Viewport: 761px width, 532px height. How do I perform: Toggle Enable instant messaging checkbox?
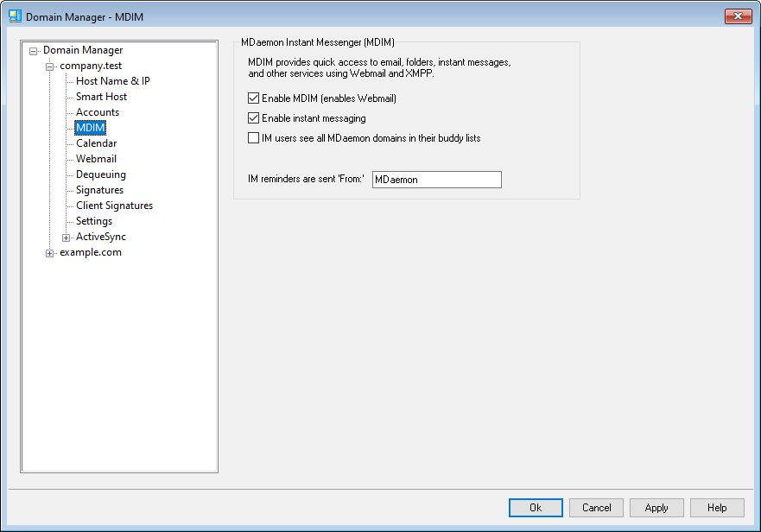(x=254, y=118)
